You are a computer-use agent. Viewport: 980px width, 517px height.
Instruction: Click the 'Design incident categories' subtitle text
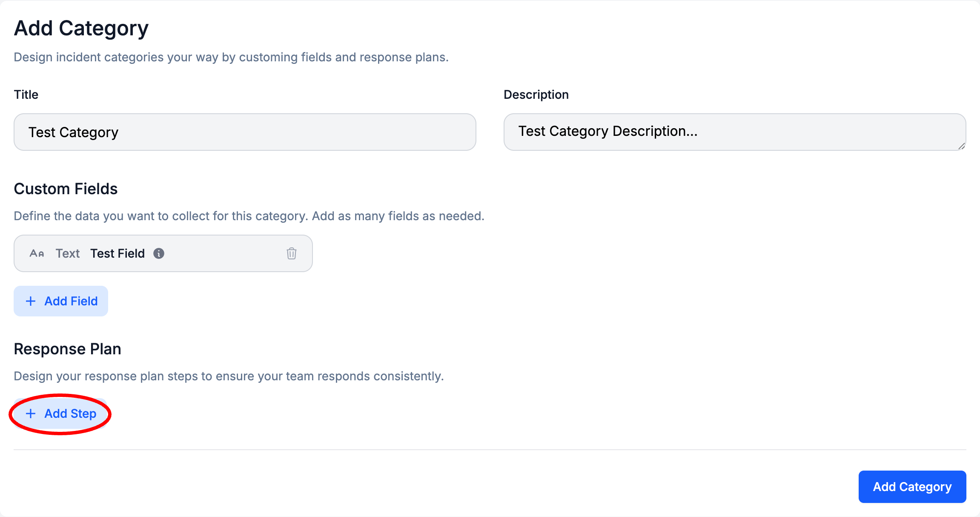(x=231, y=57)
